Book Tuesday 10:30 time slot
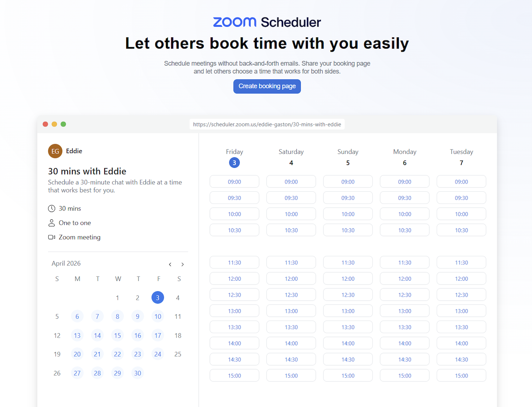This screenshot has height=407, width=532. click(x=461, y=230)
